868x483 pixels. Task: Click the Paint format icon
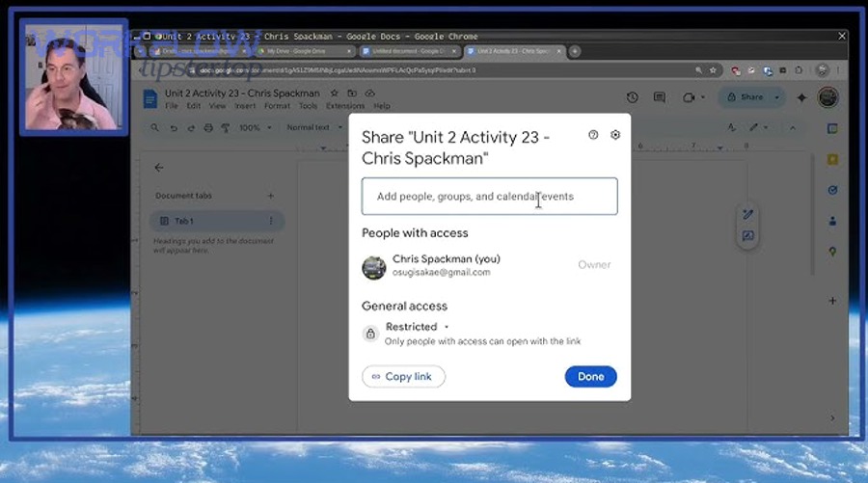click(x=226, y=128)
